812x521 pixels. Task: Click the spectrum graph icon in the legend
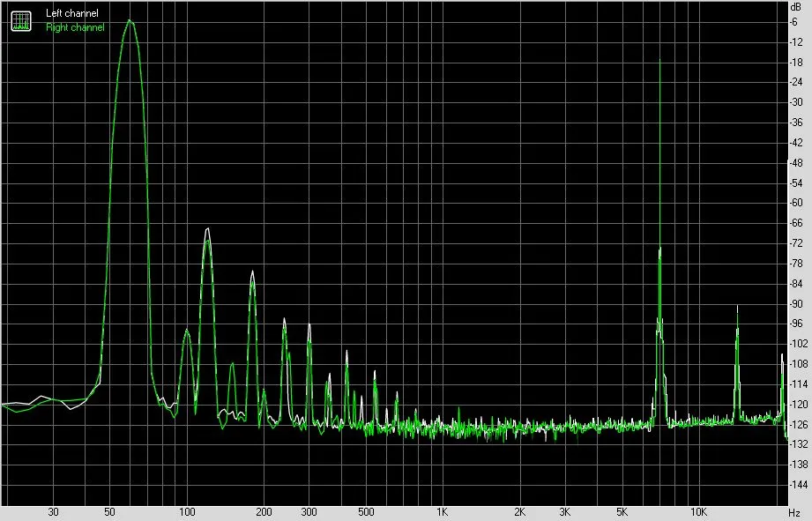(x=21, y=20)
